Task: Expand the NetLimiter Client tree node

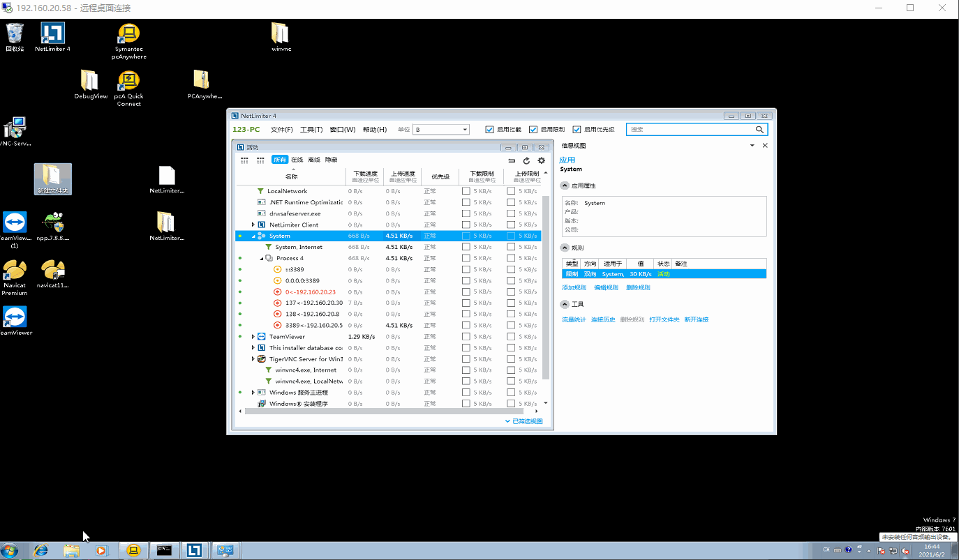Action: (x=253, y=225)
